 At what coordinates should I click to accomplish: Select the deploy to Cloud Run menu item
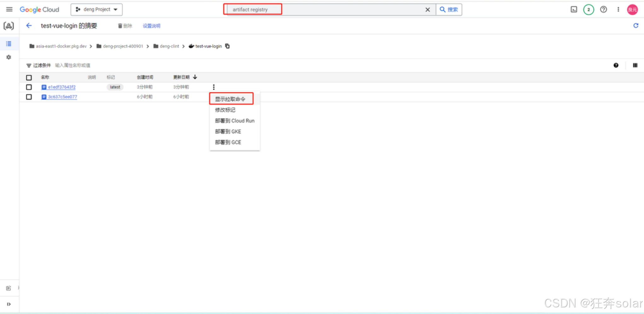[235, 121]
